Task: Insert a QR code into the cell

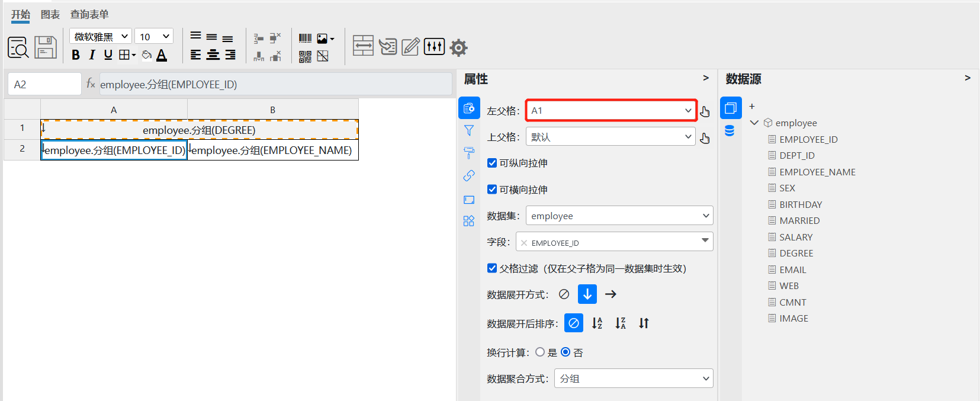Action: click(x=305, y=56)
